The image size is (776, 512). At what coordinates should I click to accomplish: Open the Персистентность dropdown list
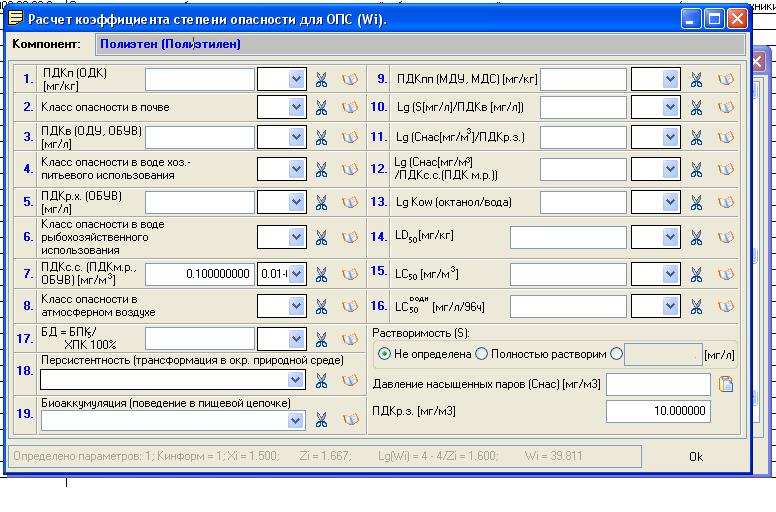[x=295, y=380]
